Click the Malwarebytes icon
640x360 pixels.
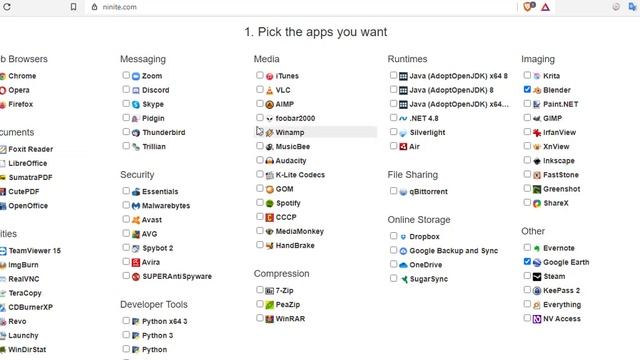click(136, 206)
